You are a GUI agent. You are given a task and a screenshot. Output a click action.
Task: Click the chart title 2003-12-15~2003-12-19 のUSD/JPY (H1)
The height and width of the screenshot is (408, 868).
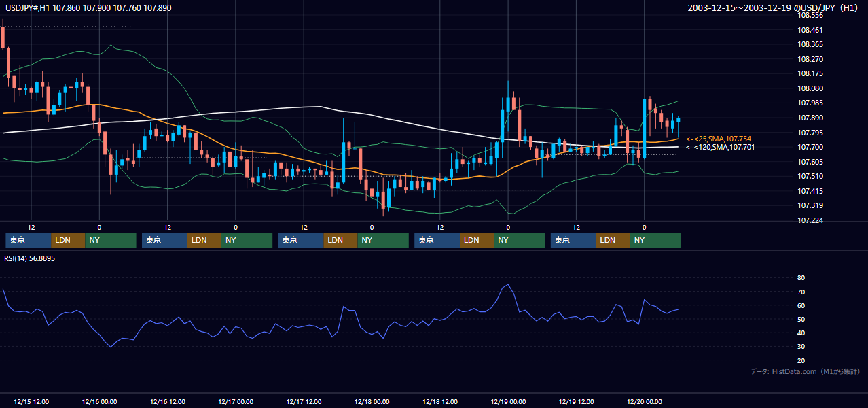[x=774, y=8]
